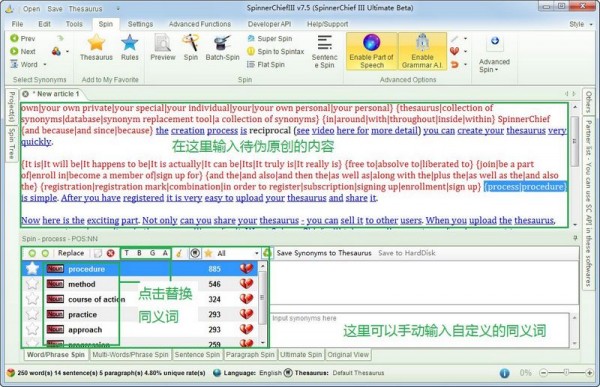Switch to Paragraph Spin tab
Screen dimensions: 600x387
tap(250, 354)
